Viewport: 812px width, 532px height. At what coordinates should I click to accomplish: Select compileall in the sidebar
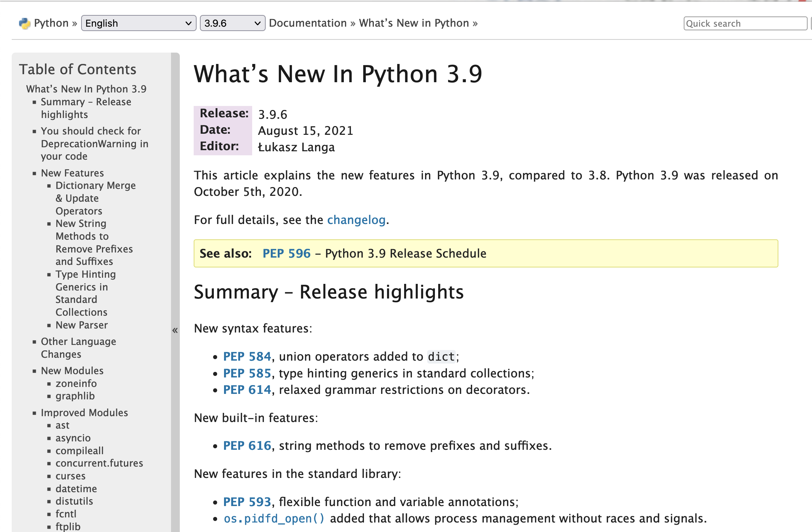tap(79, 451)
